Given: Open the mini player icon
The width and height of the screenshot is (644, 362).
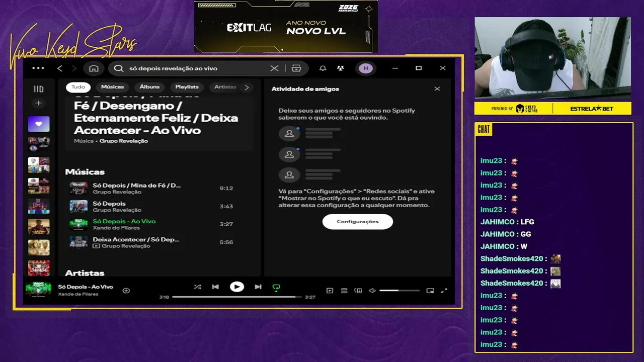Looking at the screenshot, I should click(x=430, y=291).
